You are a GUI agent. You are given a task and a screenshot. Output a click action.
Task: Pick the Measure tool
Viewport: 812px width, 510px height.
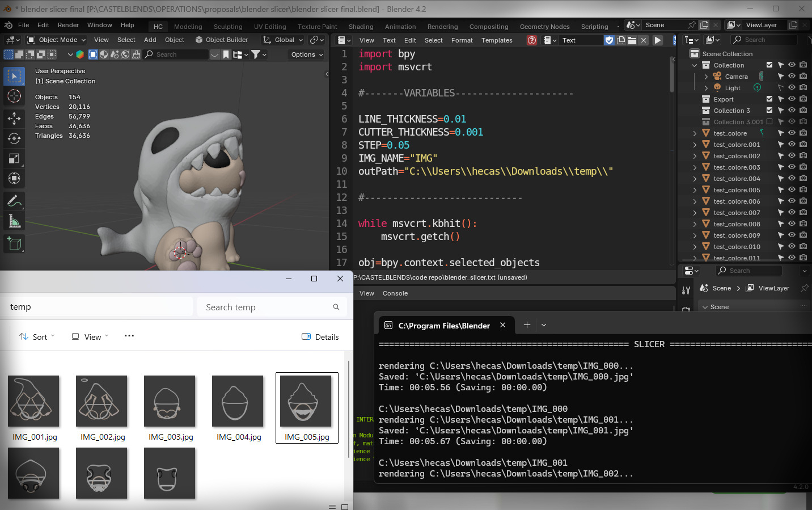(14, 222)
